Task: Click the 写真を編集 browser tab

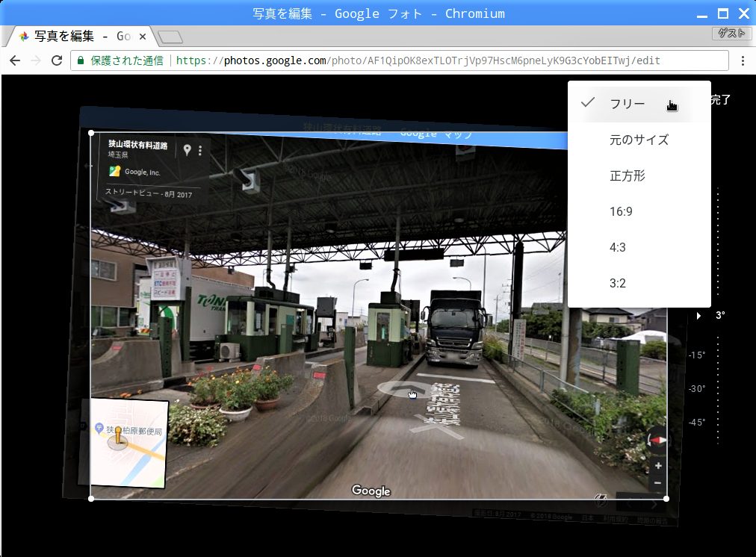Action: click(81, 37)
